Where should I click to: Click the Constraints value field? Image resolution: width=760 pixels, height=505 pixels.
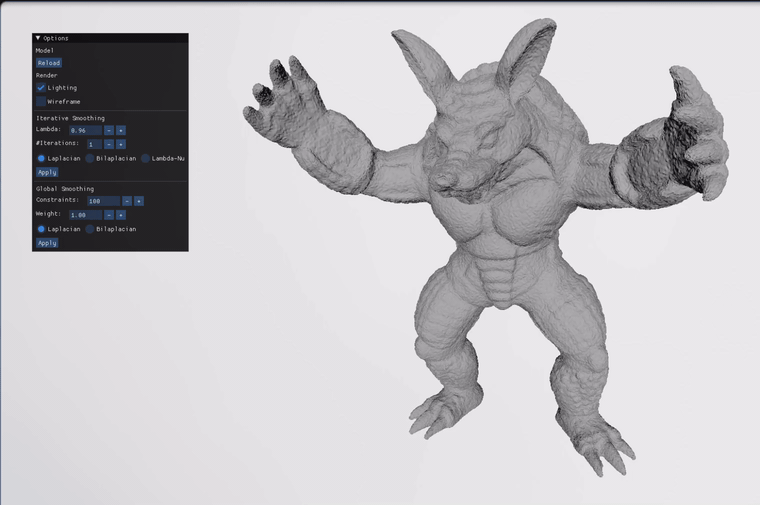(103, 201)
